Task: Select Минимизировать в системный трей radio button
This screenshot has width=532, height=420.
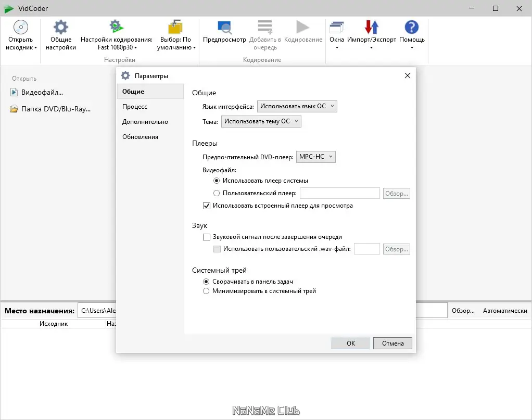Action: click(206, 291)
